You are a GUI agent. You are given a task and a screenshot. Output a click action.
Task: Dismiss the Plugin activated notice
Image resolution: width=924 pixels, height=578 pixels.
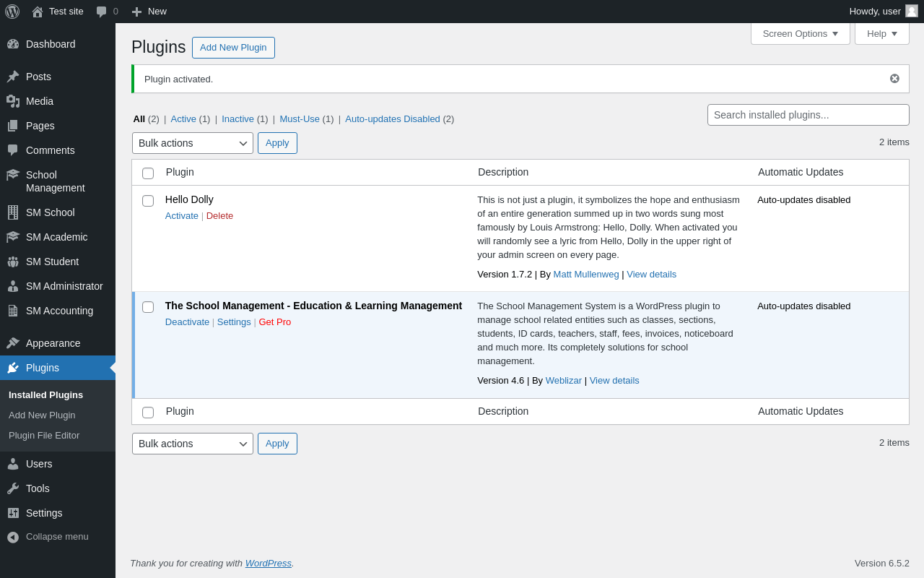tap(894, 79)
